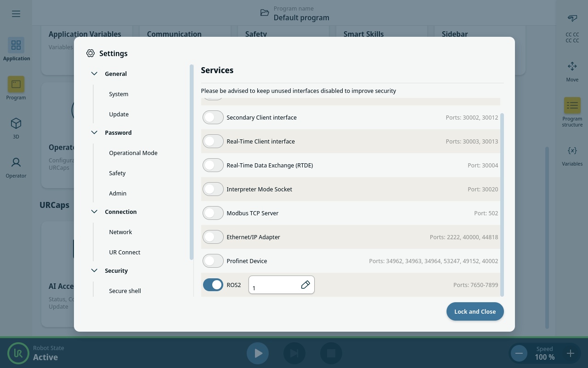Screen dimensions: 588x368
Task: Select Secure shell settings item
Action: [x=125, y=291]
